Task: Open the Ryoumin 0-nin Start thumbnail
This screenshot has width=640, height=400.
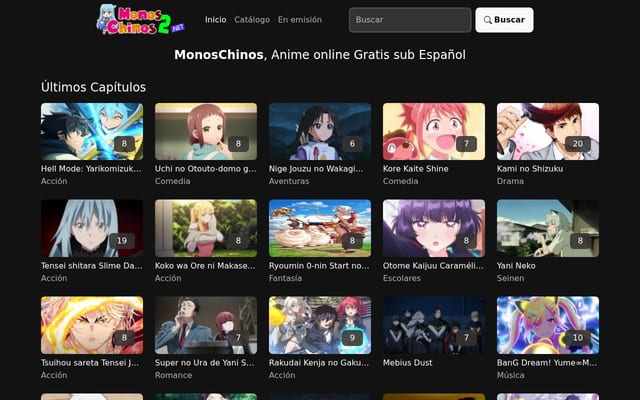Action: (x=320, y=228)
